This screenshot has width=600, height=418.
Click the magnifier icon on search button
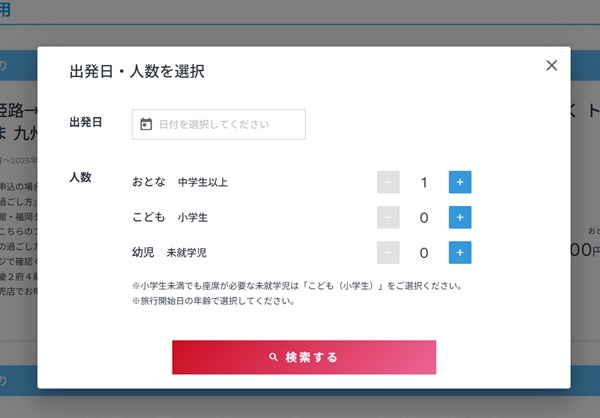pos(273,357)
